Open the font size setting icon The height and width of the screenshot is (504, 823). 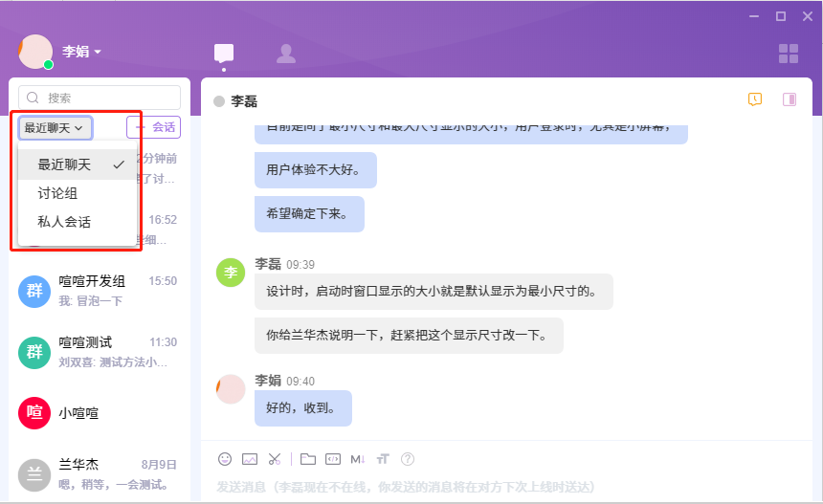(383, 459)
